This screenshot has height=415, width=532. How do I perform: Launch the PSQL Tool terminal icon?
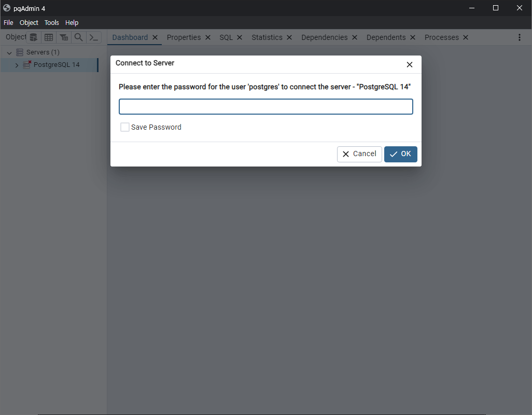[94, 37]
